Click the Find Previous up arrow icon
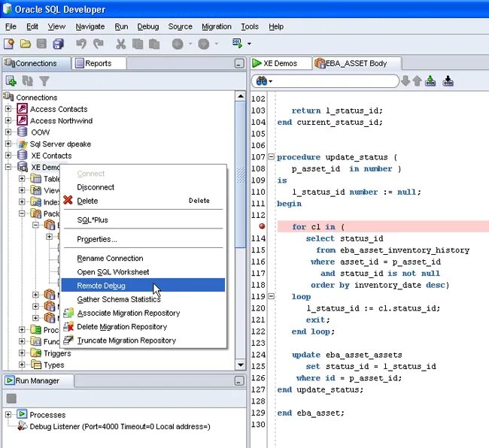Viewport: 489px width, 448px height. pyautogui.click(x=417, y=81)
